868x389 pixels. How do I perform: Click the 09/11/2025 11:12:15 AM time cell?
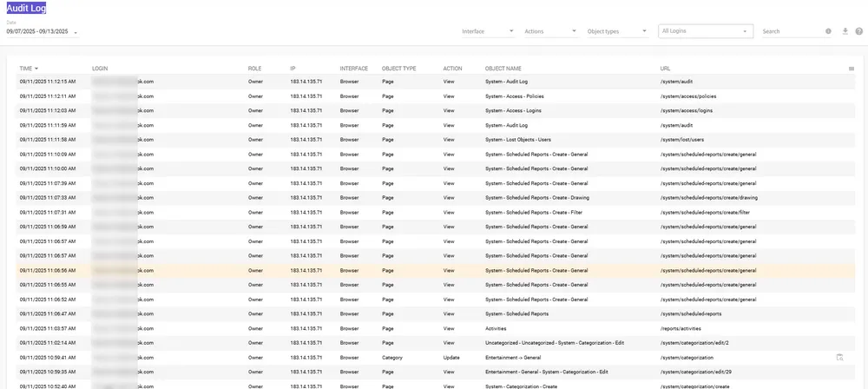coord(48,82)
